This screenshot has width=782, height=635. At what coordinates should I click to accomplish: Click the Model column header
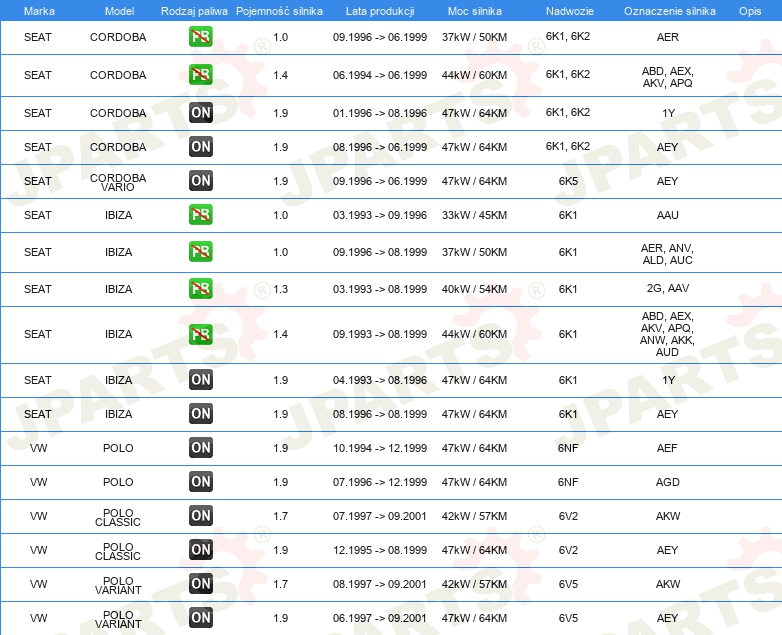tap(119, 11)
